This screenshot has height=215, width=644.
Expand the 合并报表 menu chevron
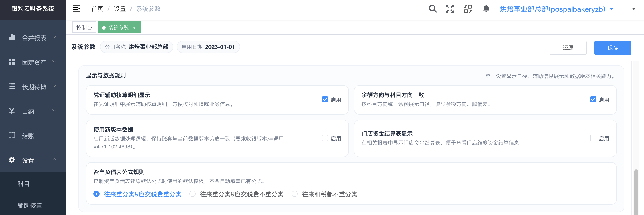[54, 37]
